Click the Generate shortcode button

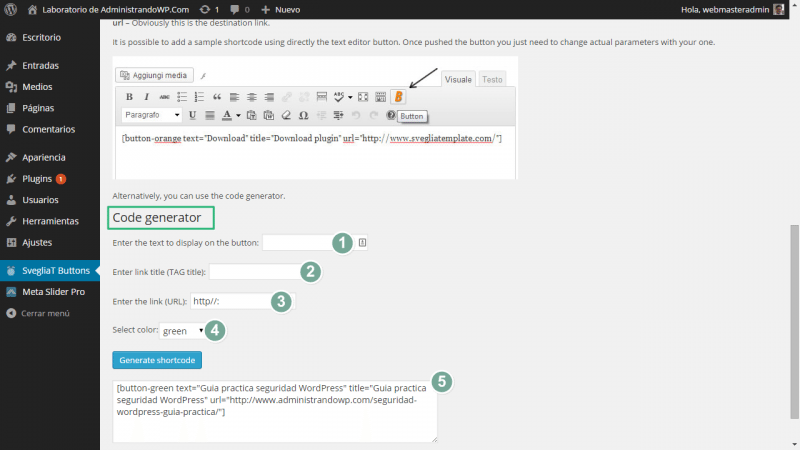pyautogui.click(x=157, y=360)
